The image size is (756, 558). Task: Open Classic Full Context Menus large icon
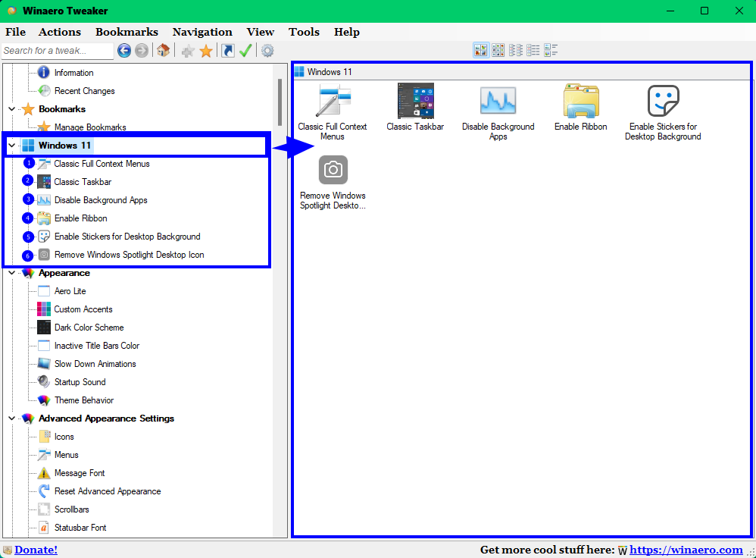[333, 100]
